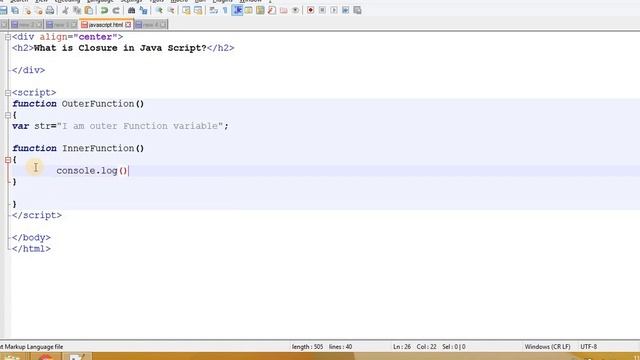This screenshot has width=640, height=360.
Task: Open Folder as Workspace toolbar icon
Action: (284, 10)
